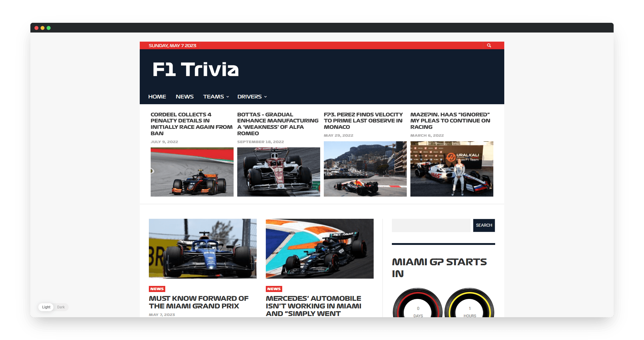Open the NEWS menu item
644x340 pixels.
pos(185,97)
